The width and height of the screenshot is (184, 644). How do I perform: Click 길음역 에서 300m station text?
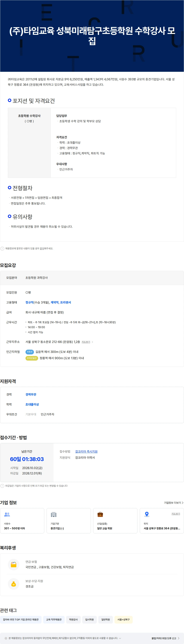57,352
